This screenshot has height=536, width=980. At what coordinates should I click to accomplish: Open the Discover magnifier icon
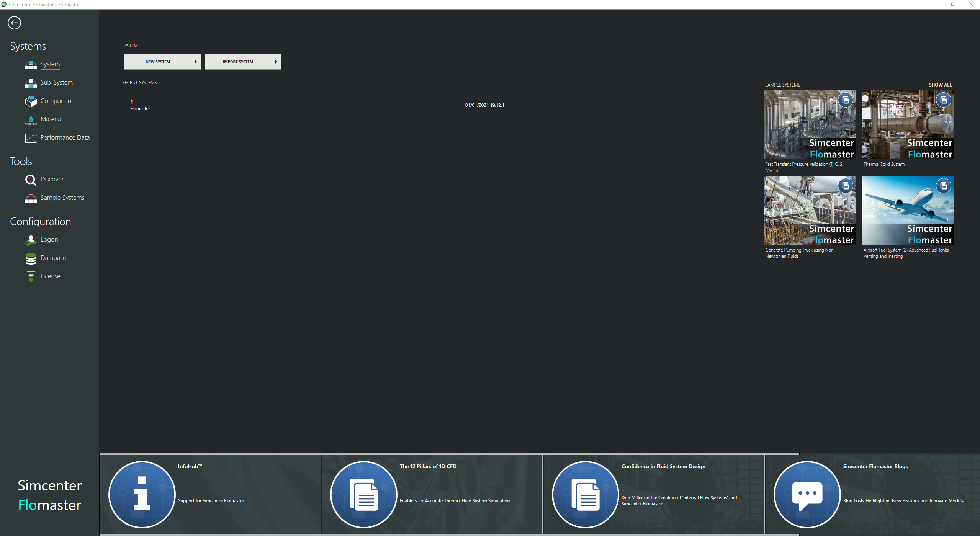pyautogui.click(x=31, y=180)
